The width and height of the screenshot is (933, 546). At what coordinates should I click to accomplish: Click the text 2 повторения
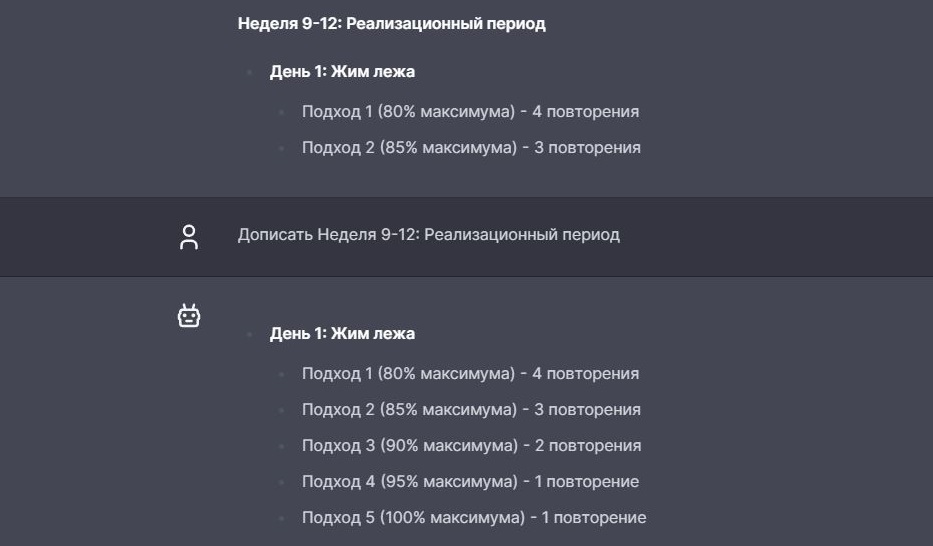[x=588, y=445]
